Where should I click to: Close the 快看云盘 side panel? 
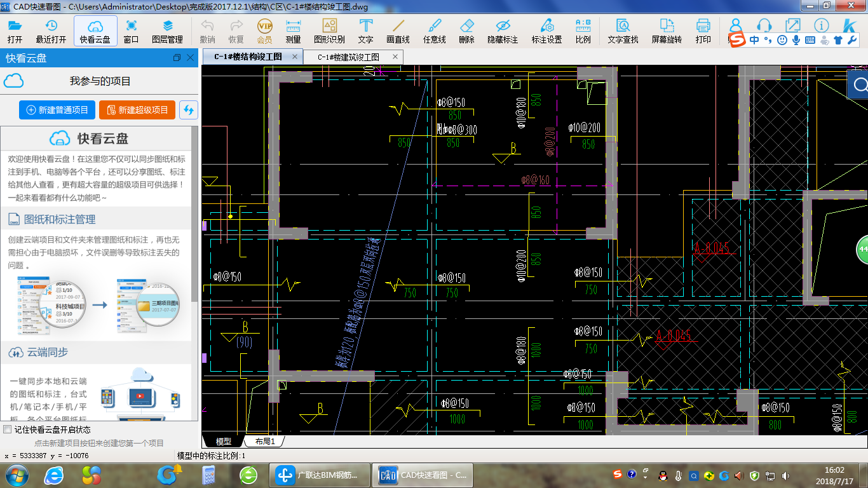tap(190, 58)
